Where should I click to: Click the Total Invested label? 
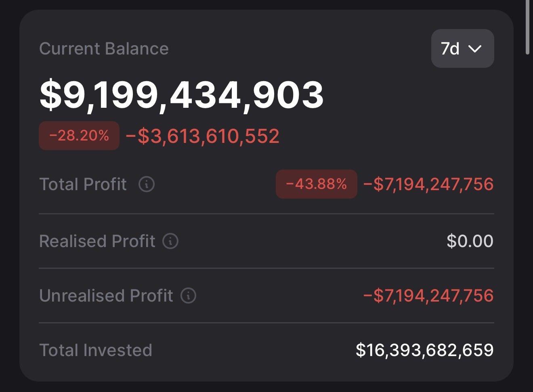point(96,350)
